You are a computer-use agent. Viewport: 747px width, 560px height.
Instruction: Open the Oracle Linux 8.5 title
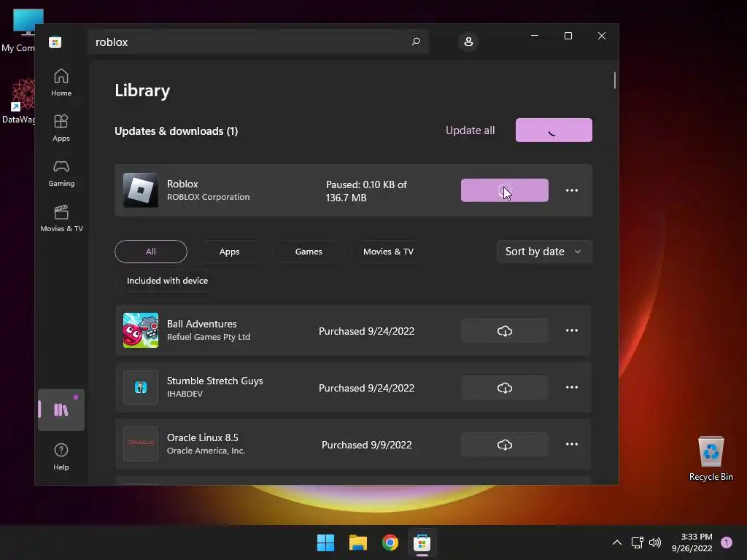tap(203, 437)
